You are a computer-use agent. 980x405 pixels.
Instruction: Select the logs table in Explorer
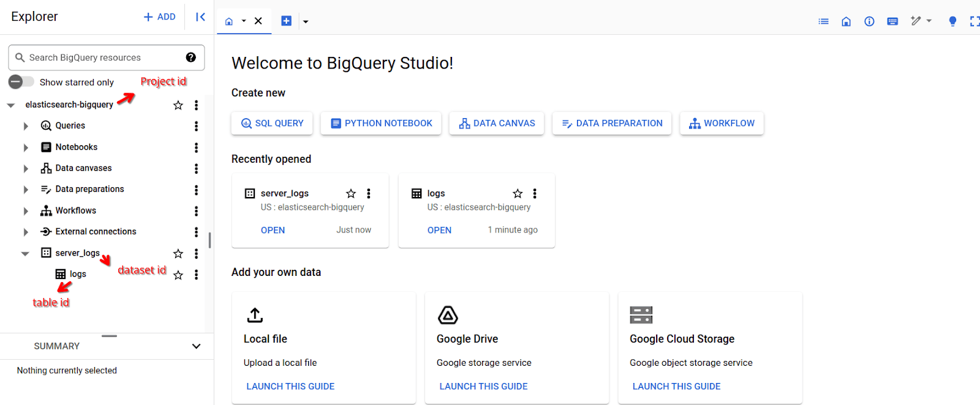(x=78, y=274)
